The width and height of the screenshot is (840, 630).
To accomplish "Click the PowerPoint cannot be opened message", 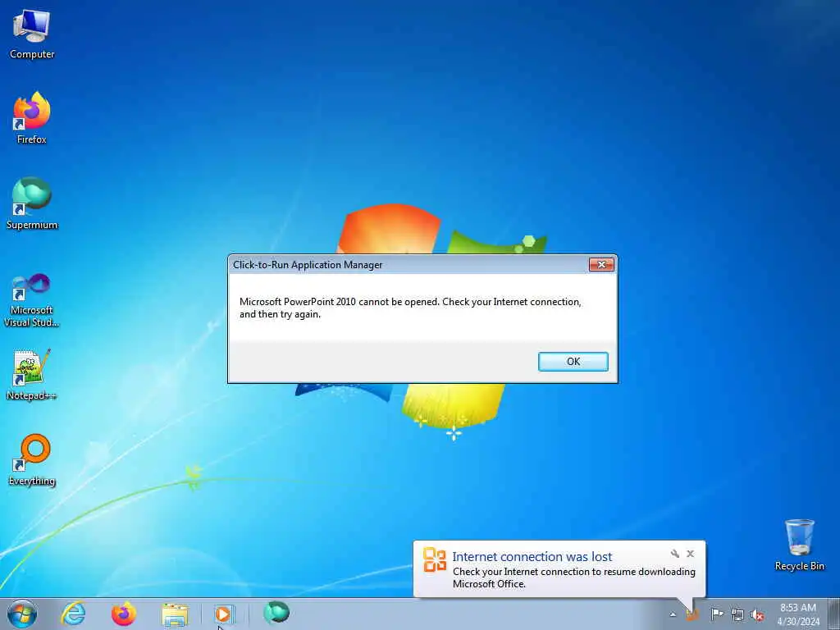I will (x=410, y=308).
